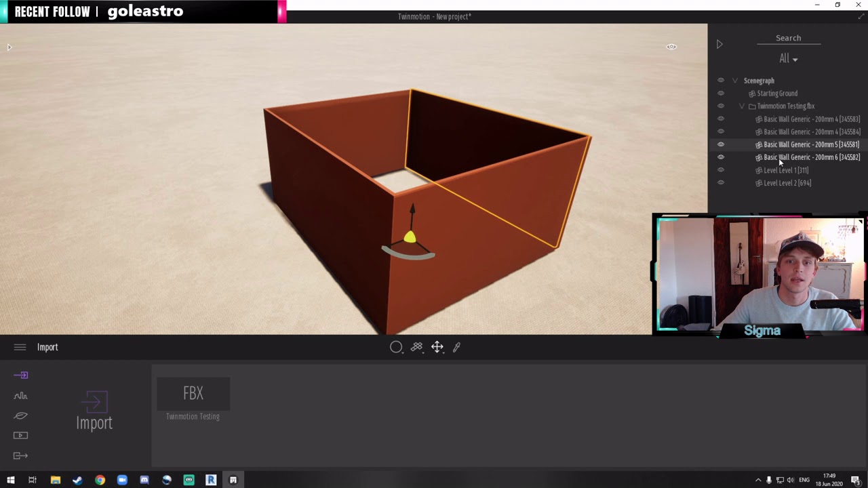Toggle visibility of Scenegraph root

coord(721,81)
